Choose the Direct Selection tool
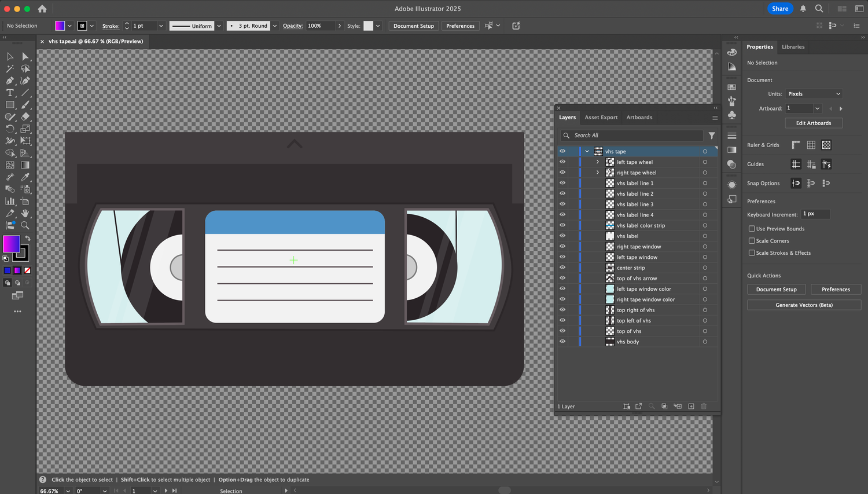 pos(25,56)
